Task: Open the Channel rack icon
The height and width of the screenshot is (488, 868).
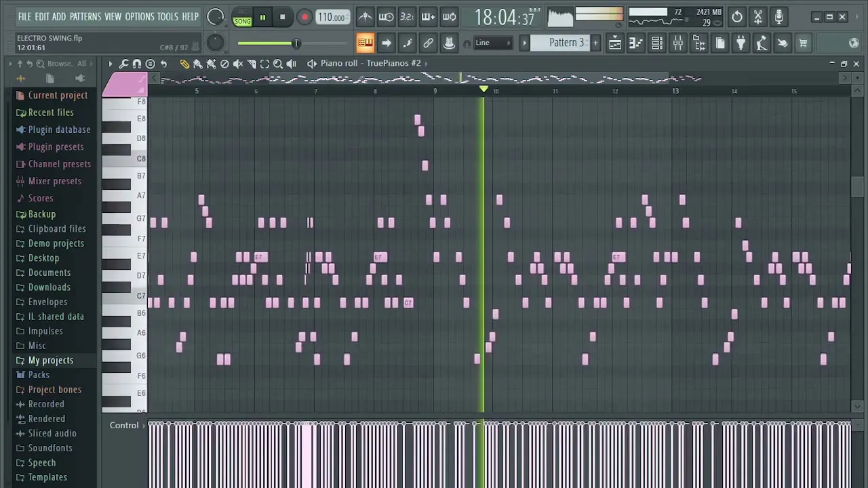Action: 656,43
